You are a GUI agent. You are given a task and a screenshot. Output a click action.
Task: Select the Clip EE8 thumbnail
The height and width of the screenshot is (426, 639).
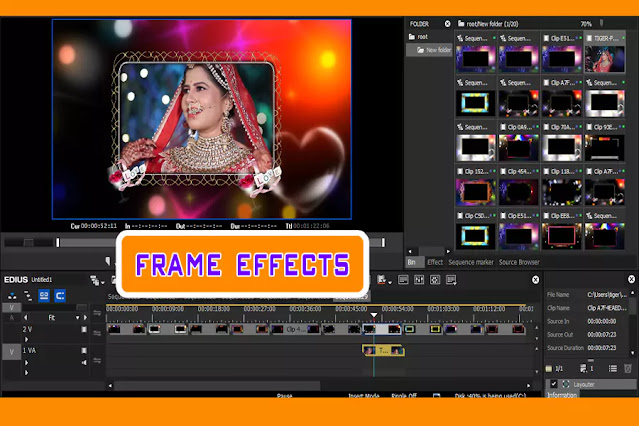[562, 236]
